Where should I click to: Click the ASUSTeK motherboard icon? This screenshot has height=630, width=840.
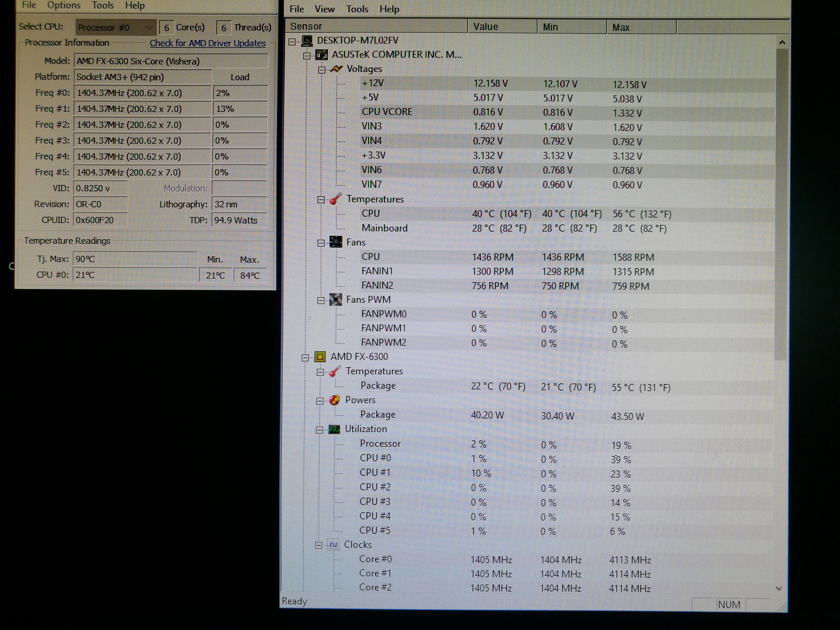[321, 55]
